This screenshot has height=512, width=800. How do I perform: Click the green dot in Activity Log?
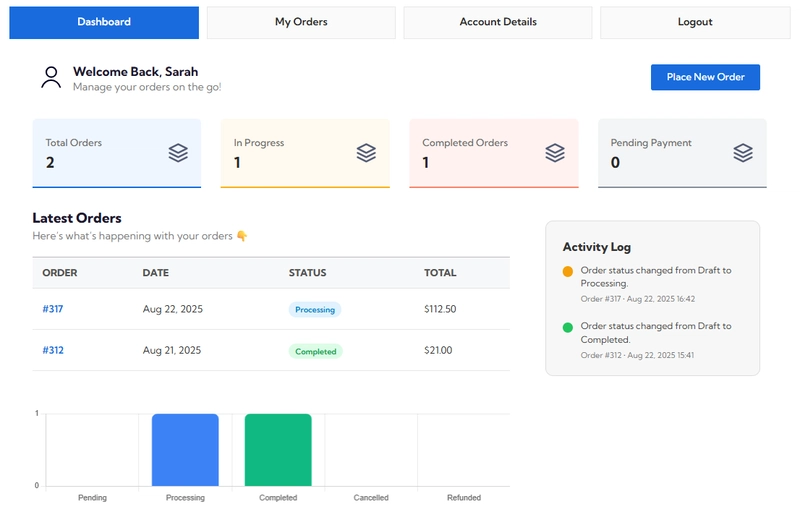click(568, 327)
